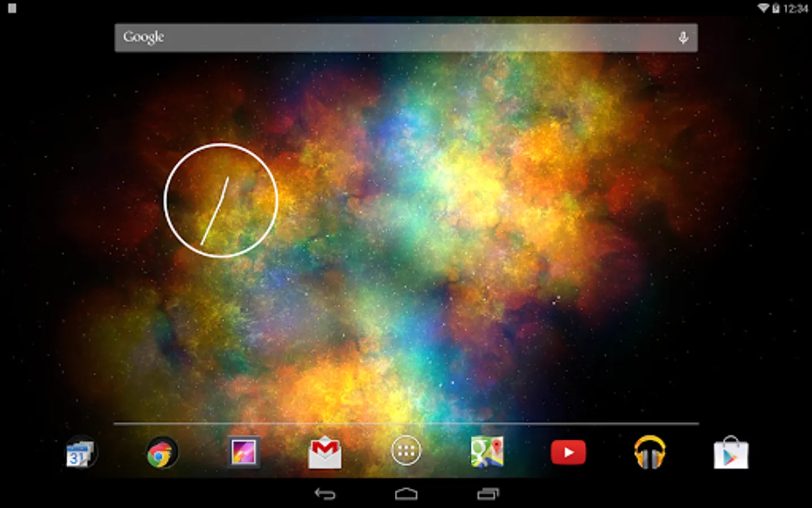Tap the notification icon in status bar
Screen dimensions: 812x508
click(12, 8)
